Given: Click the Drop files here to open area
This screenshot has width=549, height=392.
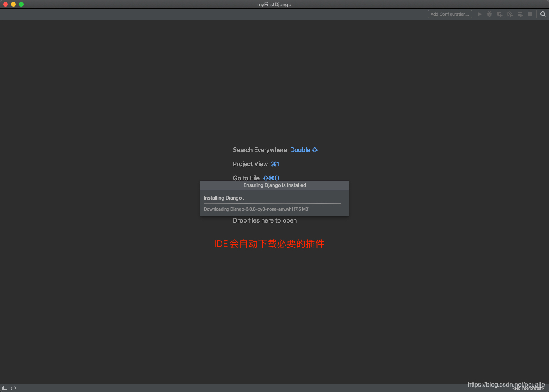Looking at the screenshot, I should [265, 220].
